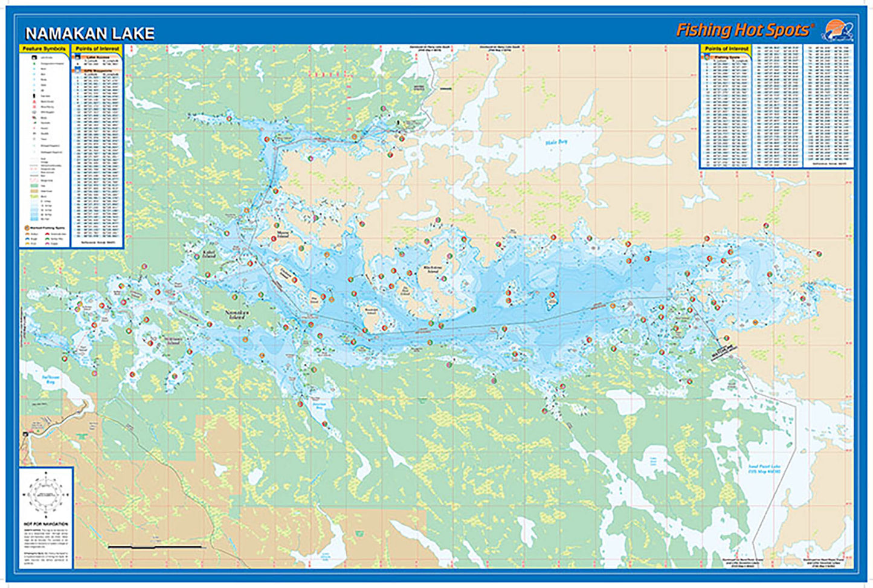This screenshot has height=588, width=873.
Task: Select the boat launch icon in Feature Symbols legend
Action: [34, 57]
